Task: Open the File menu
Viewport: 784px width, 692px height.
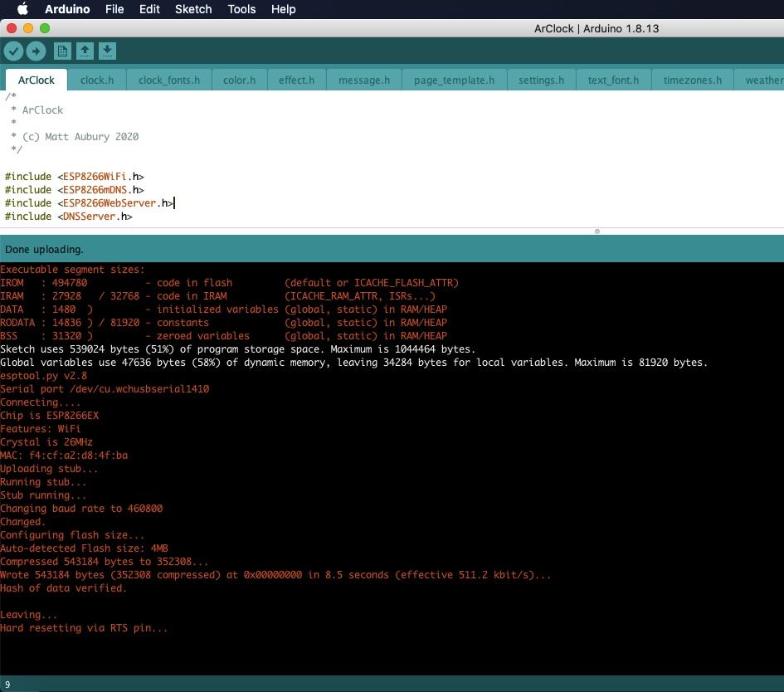Action: [114, 9]
